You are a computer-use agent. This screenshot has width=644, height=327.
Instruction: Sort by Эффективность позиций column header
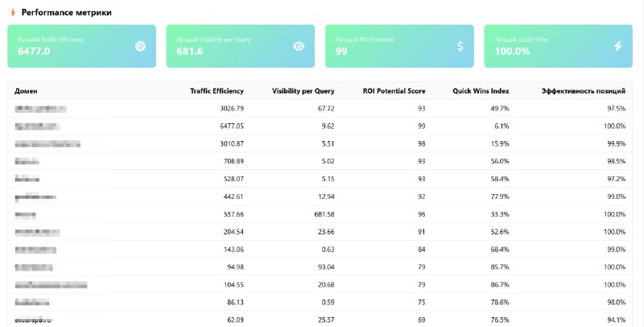[583, 91]
